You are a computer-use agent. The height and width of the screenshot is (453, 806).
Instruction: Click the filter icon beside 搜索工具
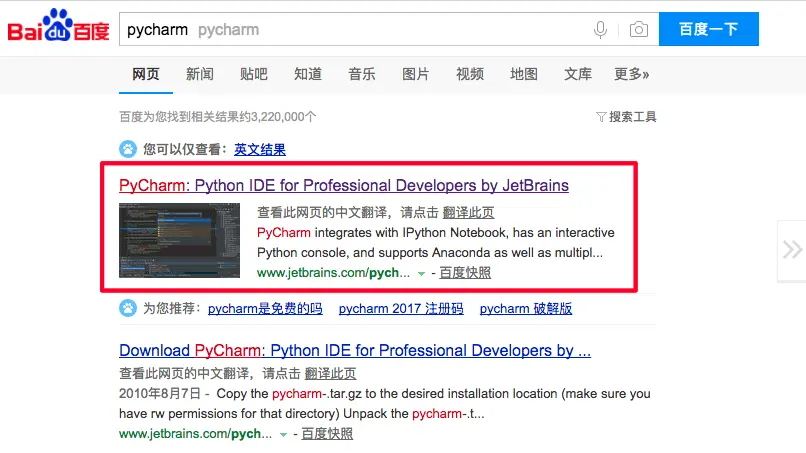coord(600,117)
